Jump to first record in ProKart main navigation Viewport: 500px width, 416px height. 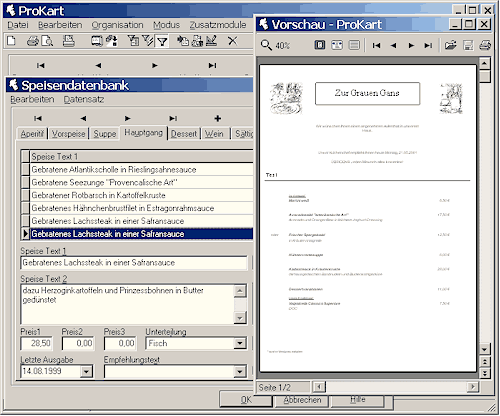click(40, 65)
